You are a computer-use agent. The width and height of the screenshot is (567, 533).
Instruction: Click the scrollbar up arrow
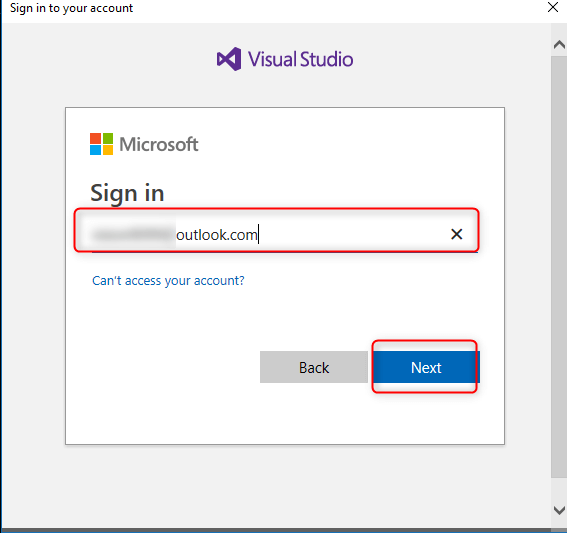559,45
